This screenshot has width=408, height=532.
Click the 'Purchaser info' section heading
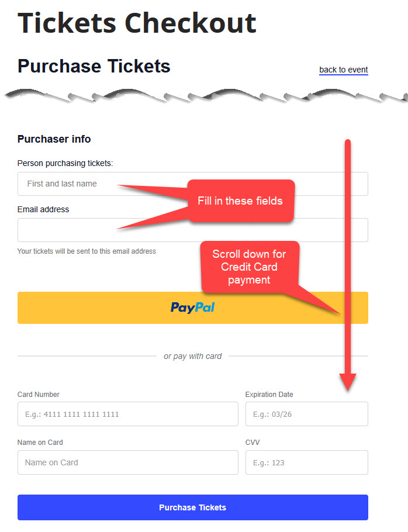coord(54,139)
